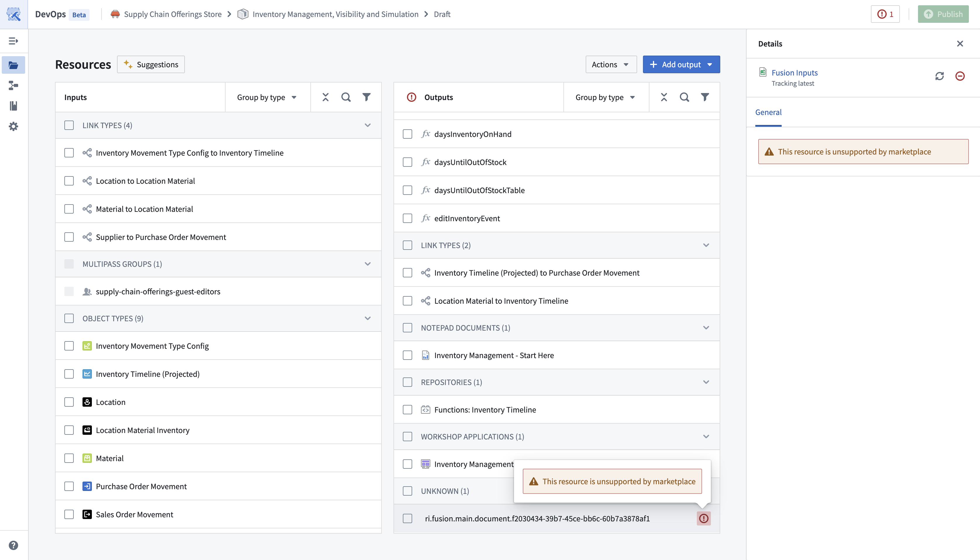980x560 pixels.
Task: Check the Functions: Inventory Timeline repository
Action: 408,410
